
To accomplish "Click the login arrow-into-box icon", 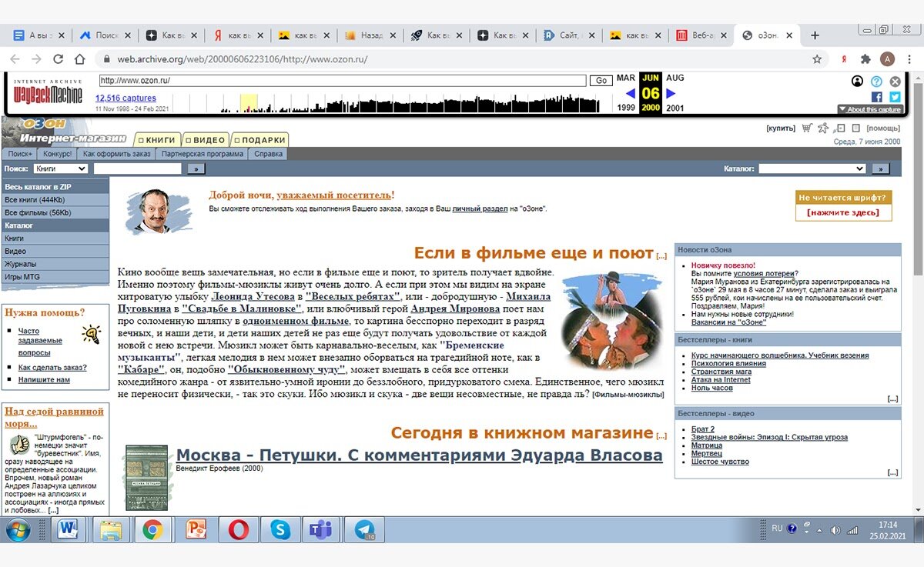I will click(841, 128).
